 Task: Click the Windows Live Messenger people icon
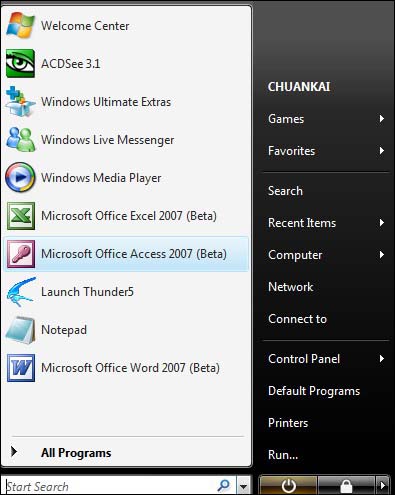click(x=21, y=139)
